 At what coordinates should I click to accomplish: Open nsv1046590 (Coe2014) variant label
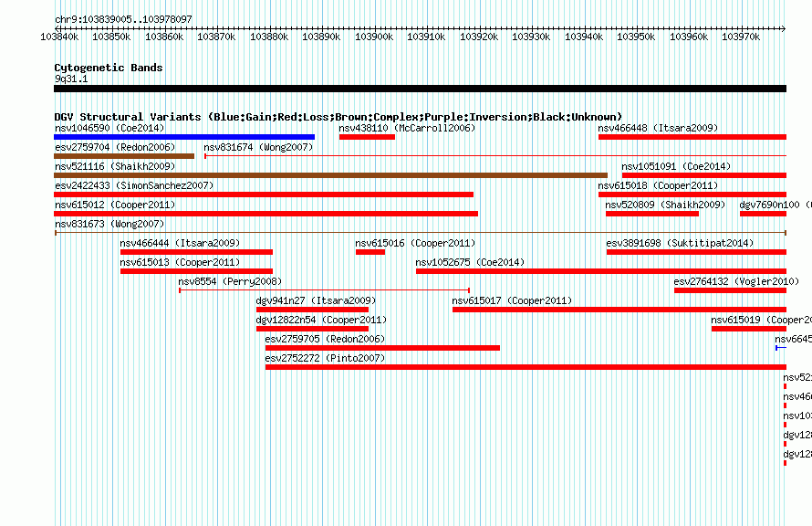(109, 128)
